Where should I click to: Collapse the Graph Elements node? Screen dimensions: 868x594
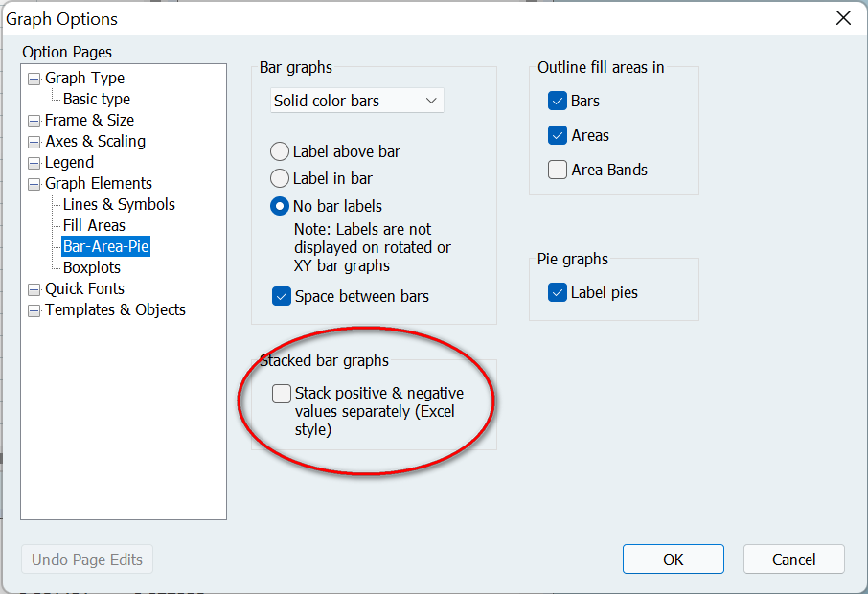[34, 184]
